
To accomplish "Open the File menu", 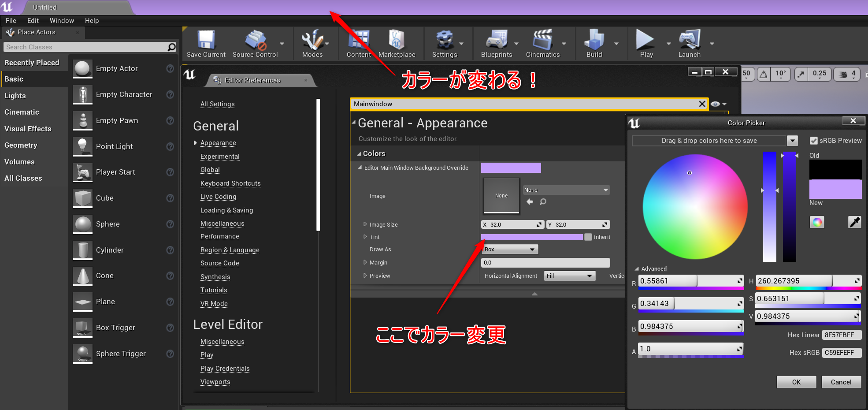I will pos(11,21).
